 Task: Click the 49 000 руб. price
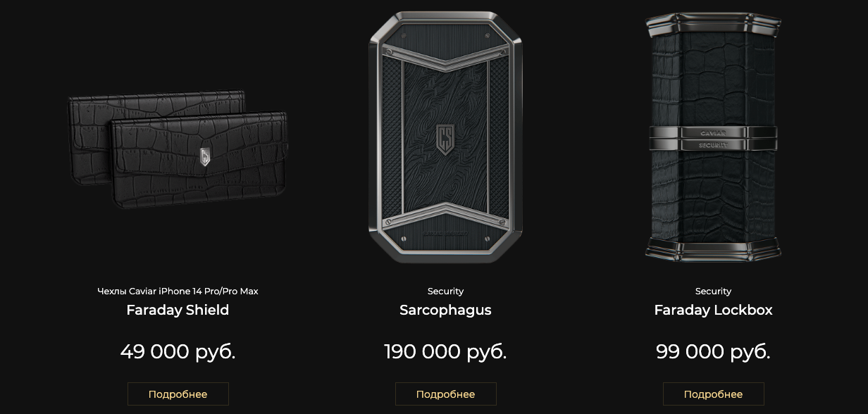(178, 351)
